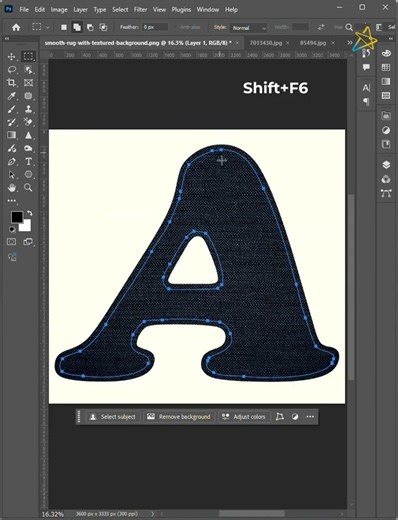The height and width of the screenshot is (520, 398).
Task: Open the Edit Toolbar three-dots menu
Action: [12, 201]
